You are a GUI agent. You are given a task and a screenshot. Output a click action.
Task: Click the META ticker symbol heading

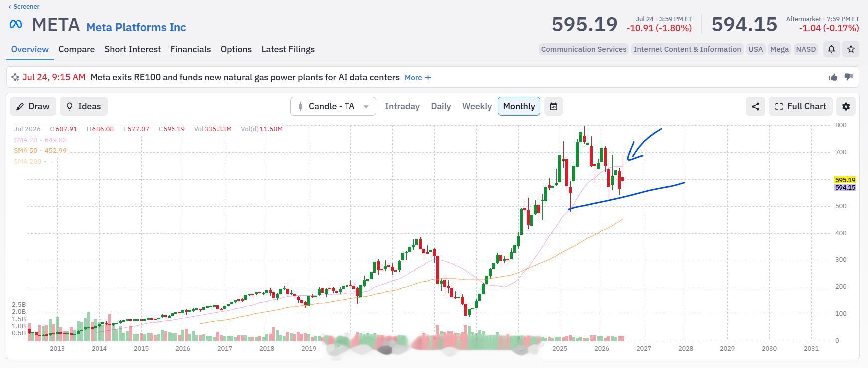click(56, 25)
